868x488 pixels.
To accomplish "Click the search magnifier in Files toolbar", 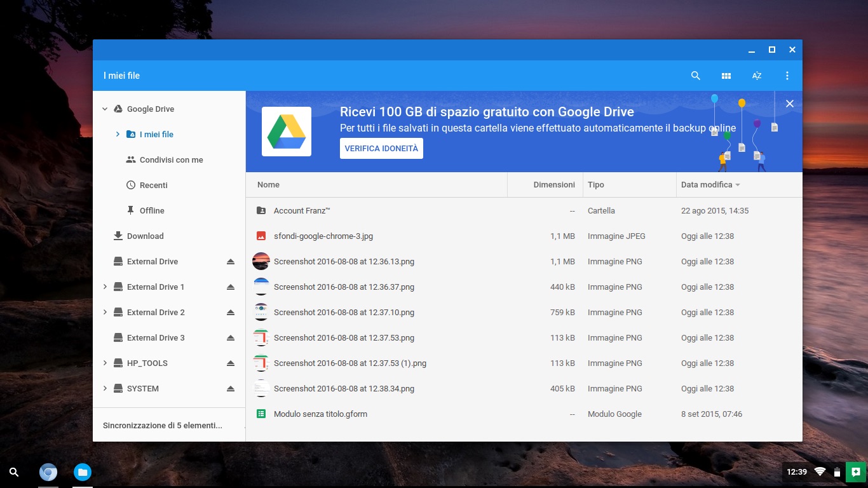I will (695, 76).
